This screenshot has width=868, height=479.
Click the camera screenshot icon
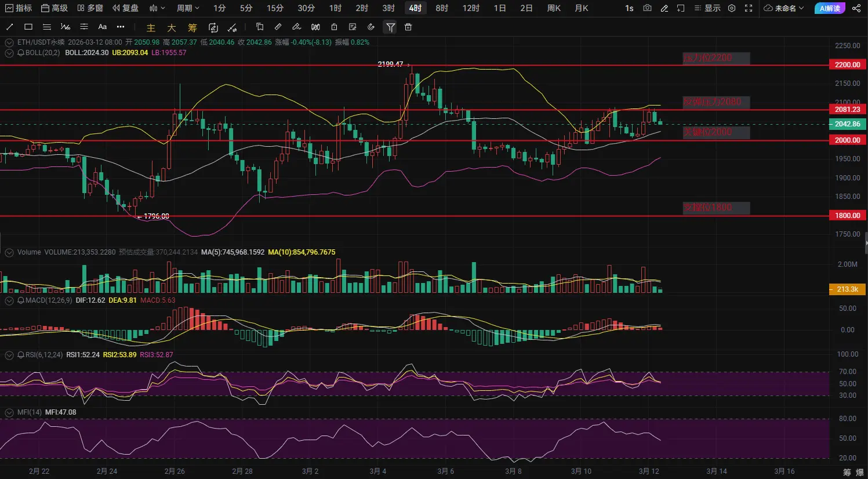[647, 8]
